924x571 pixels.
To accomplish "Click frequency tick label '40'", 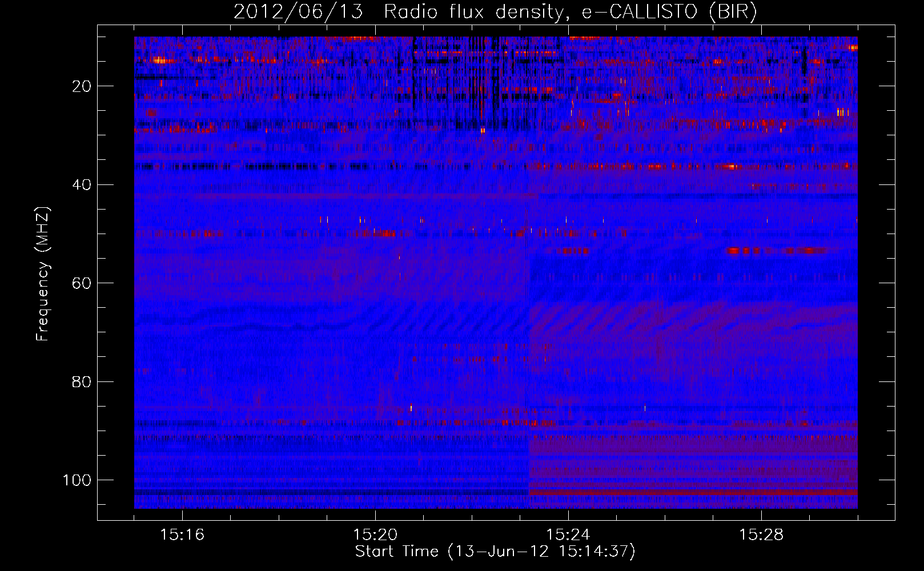I will click(82, 185).
